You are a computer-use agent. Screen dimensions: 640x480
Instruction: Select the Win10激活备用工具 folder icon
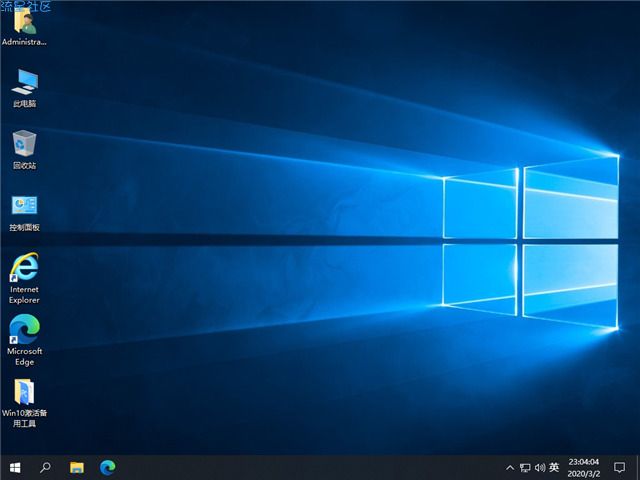click(24, 391)
